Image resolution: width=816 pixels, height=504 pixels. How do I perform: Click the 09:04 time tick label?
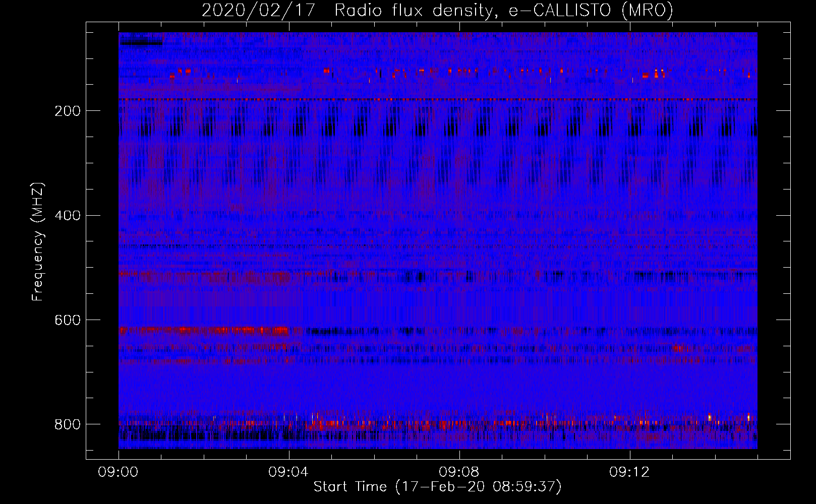289,472
